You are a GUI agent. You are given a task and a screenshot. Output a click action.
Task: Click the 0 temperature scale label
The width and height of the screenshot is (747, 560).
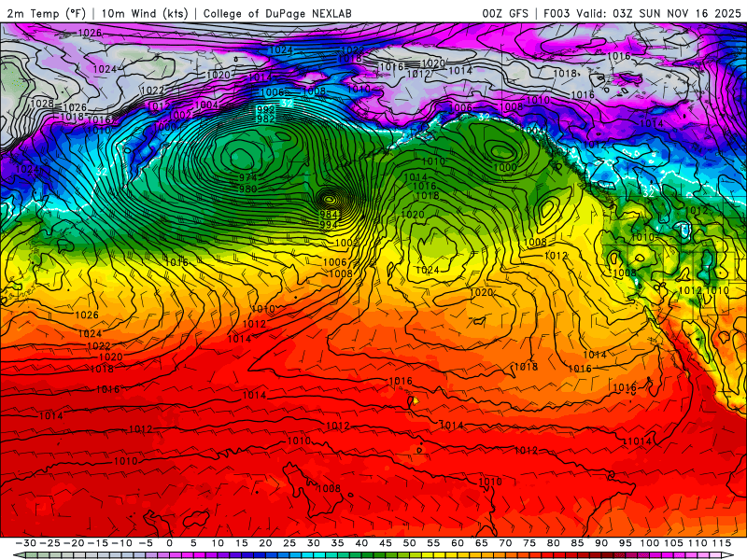(x=170, y=543)
